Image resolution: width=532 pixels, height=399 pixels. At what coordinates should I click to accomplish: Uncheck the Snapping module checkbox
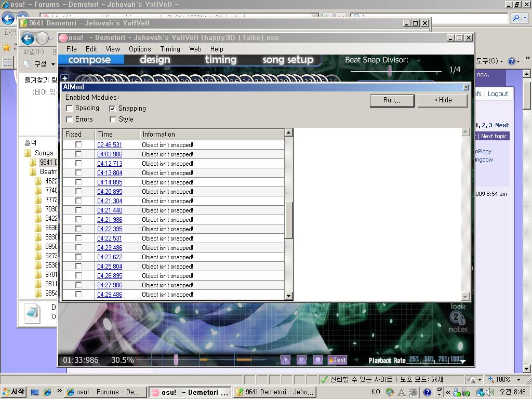pos(112,109)
